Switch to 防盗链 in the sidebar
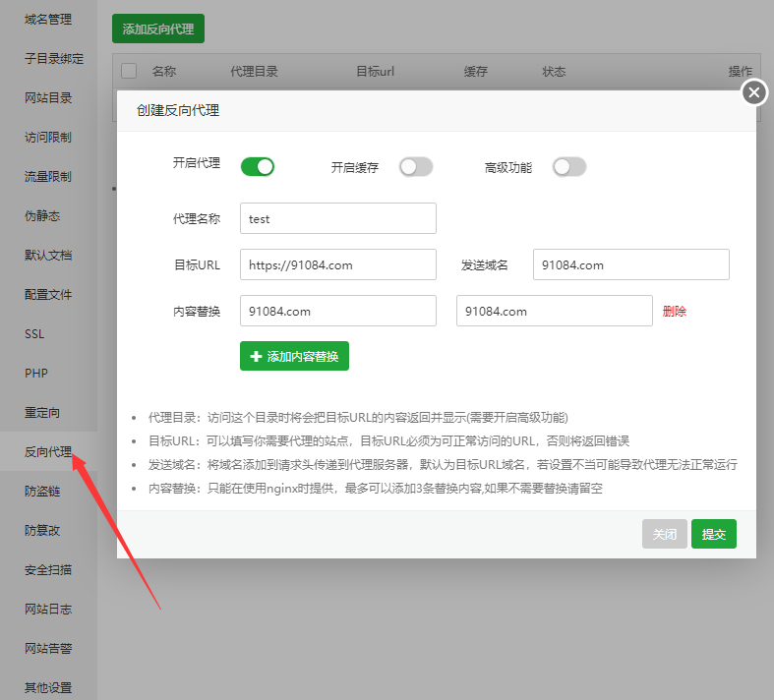This screenshot has width=774, height=700. click(42, 492)
